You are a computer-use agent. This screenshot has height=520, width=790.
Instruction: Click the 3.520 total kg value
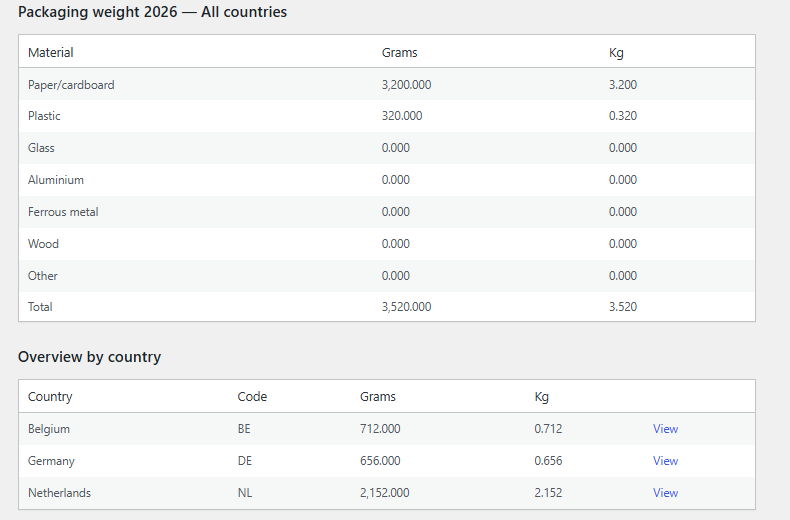coord(623,307)
